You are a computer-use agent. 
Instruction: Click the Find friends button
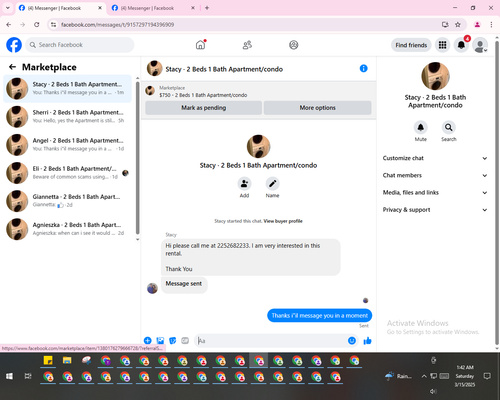(411, 45)
